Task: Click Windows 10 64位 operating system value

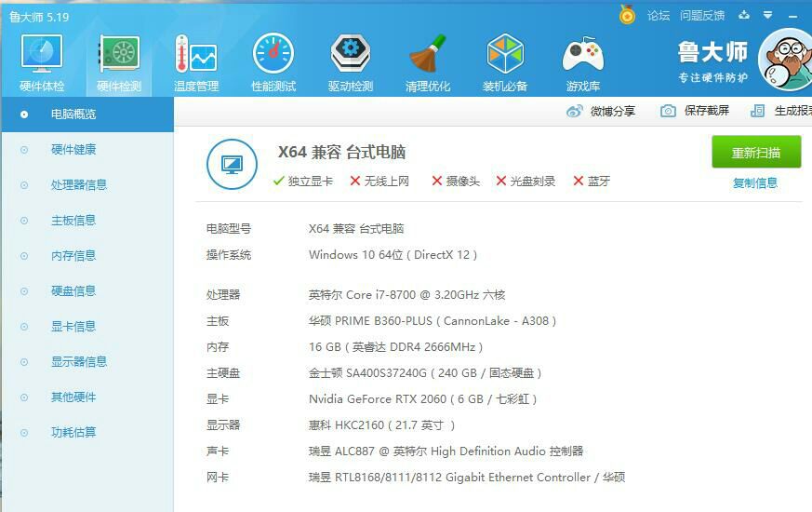Action: 393,255
